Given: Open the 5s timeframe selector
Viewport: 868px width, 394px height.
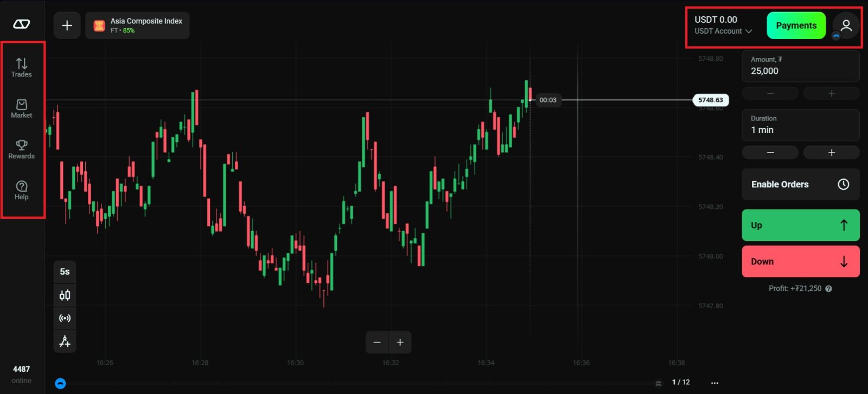Looking at the screenshot, I should (x=65, y=272).
